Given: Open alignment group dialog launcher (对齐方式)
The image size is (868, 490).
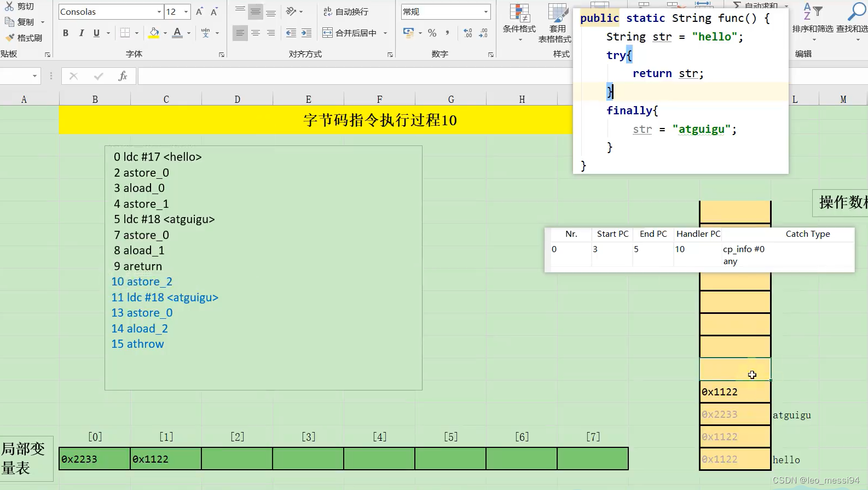Looking at the screenshot, I should 390,55.
